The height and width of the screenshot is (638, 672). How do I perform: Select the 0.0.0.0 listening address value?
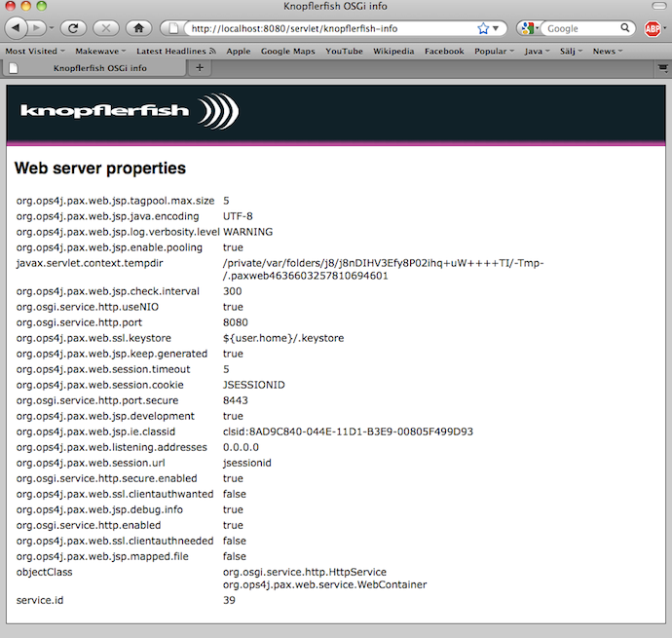[241, 447]
